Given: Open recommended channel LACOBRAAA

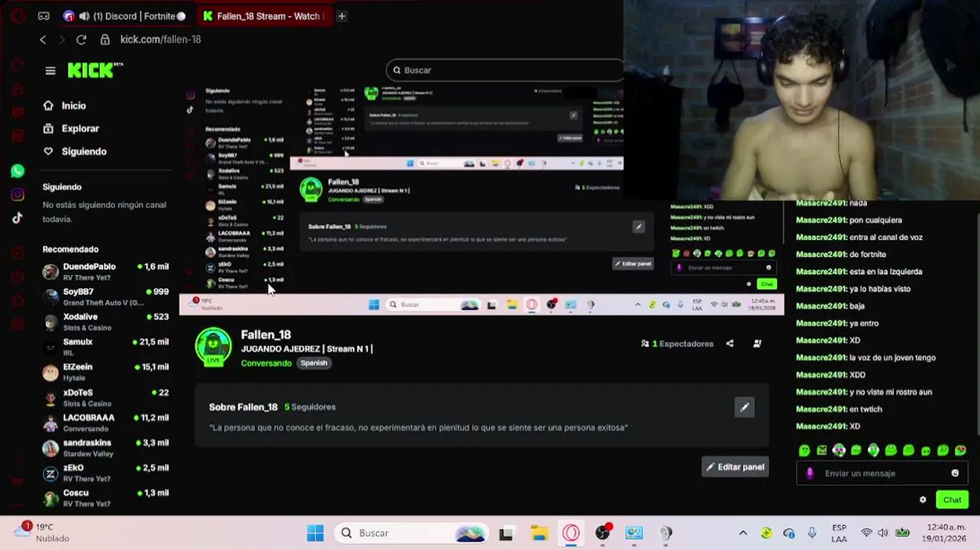Looking at the screenshot, I should point(106,423).
